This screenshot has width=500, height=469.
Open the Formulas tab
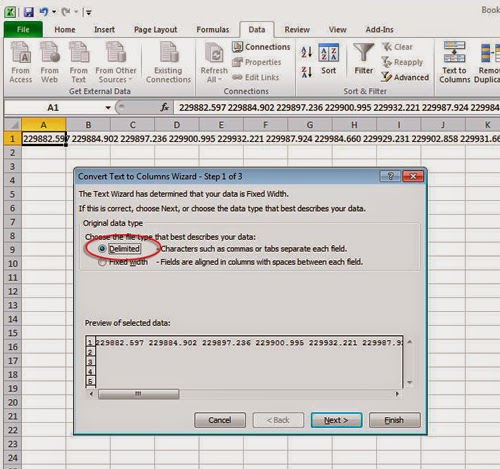pyautogui.click(x=213, y=30)
